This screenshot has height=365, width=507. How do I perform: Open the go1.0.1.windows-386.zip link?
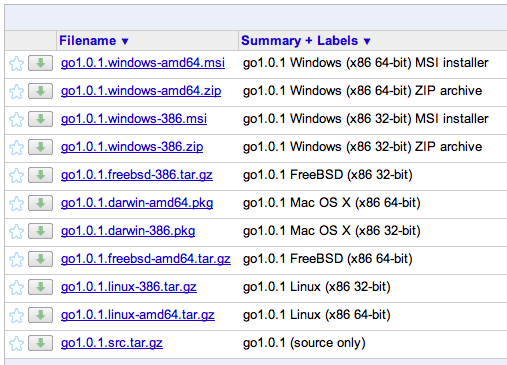coord(132,147)
